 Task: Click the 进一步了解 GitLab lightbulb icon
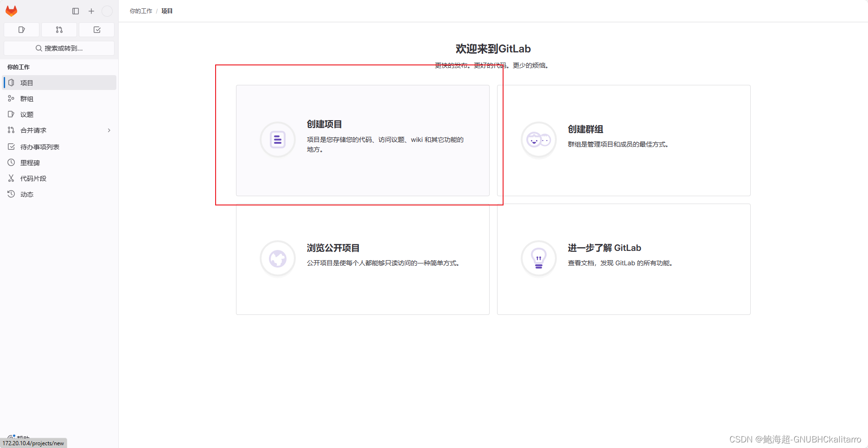539,258
